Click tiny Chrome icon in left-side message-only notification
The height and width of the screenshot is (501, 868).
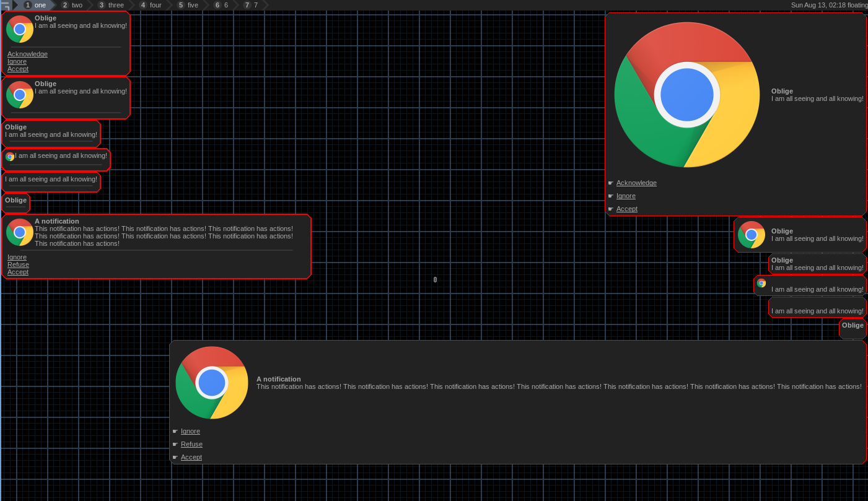[x=10, y=157]
